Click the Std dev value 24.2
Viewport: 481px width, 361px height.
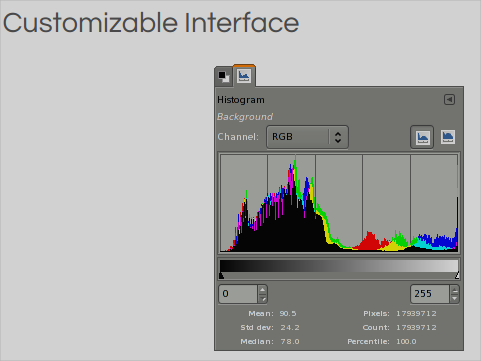coord(289,327)
